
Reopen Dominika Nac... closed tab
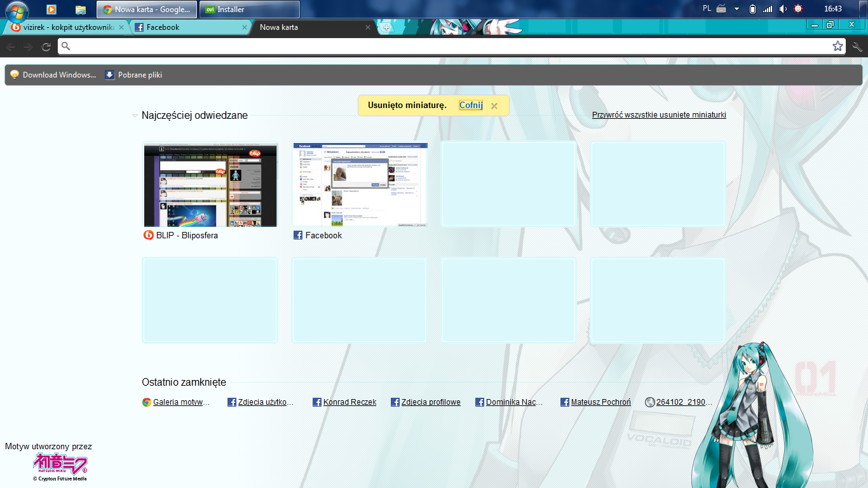click(x=510, y=402)
